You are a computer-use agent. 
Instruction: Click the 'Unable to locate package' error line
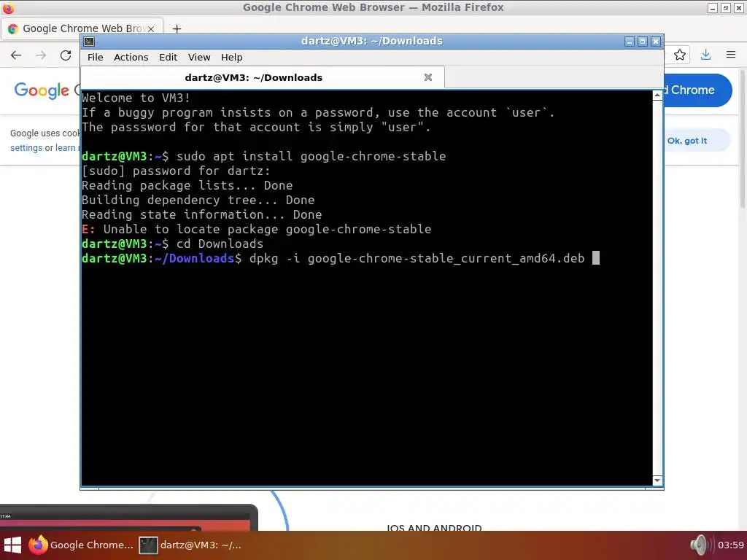256,230
